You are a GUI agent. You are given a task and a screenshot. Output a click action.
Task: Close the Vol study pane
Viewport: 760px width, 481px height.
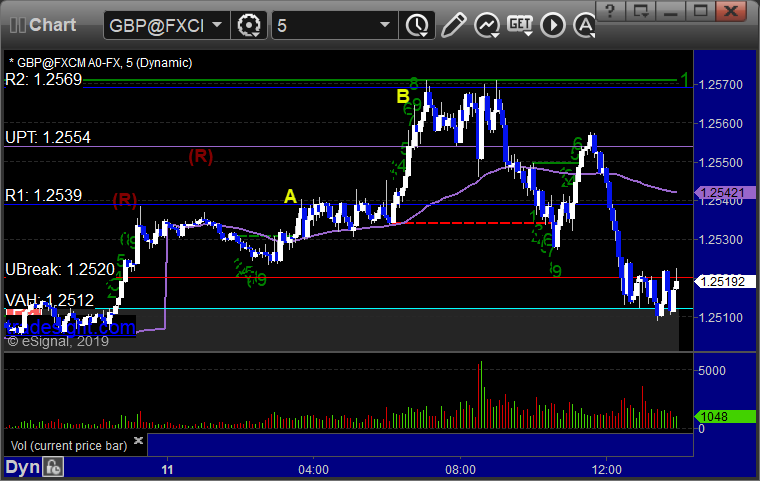138,440
